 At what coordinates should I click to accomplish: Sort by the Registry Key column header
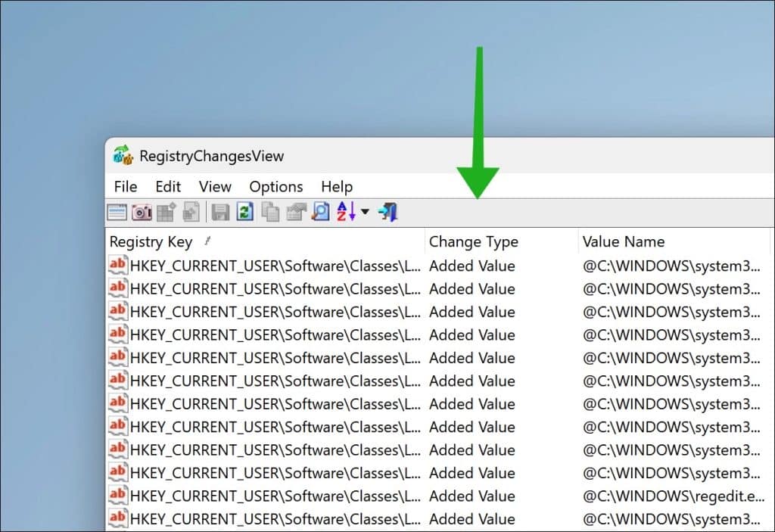click(266, 241)
